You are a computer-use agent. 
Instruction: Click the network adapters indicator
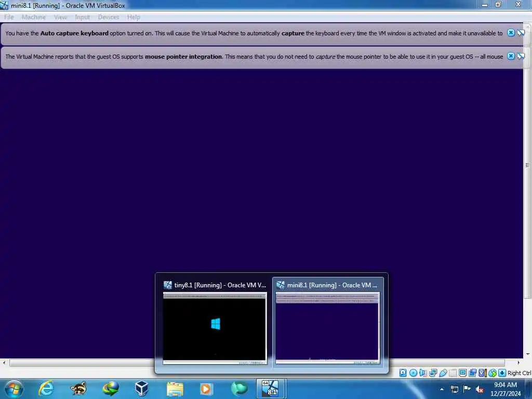433,373
